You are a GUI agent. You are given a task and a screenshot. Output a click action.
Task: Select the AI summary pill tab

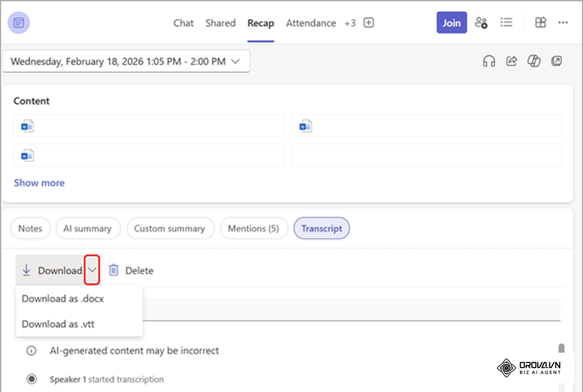[x=88, y=228]
